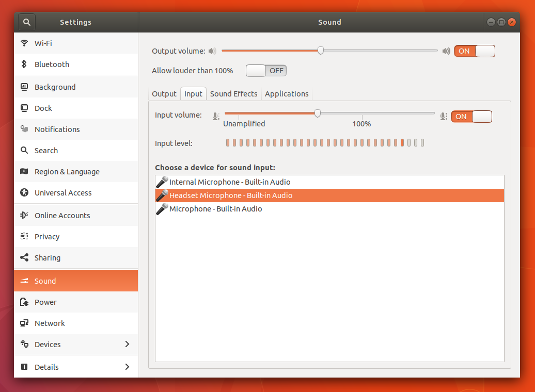Viewport: 535px width, 392px height.
Task: Click the Wi-Fi signal icon in sidebar
Action: click(24, 43)
